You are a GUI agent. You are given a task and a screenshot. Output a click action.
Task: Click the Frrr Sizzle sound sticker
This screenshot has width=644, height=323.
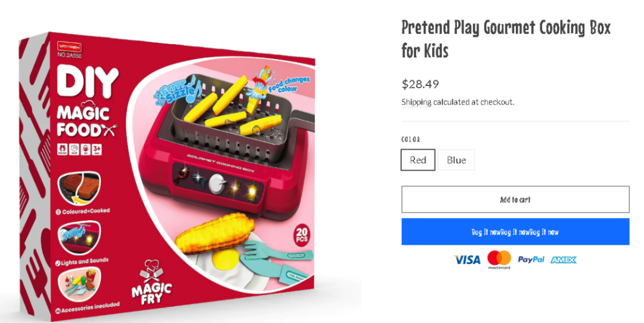click(177, 93)
